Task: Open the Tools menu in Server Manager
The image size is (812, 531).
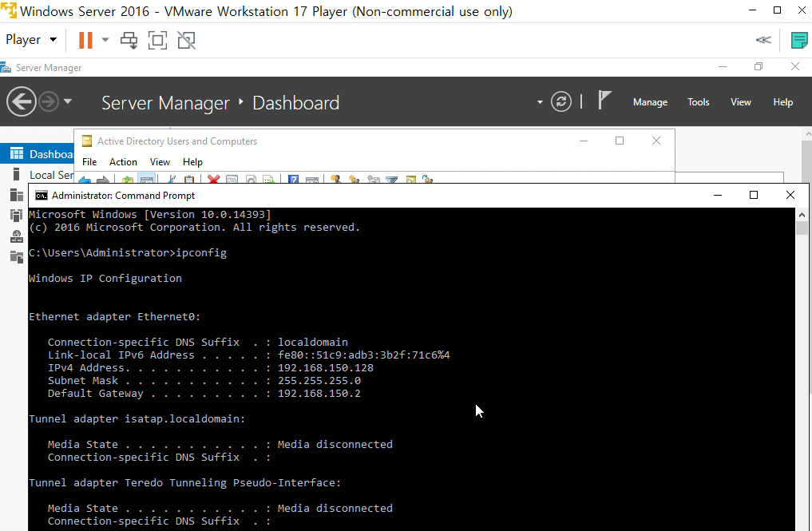Action: point(698,102)
